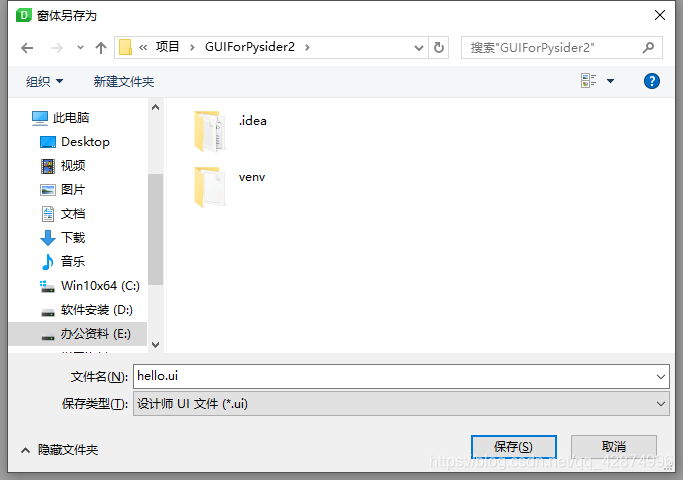This screenshot has width=683, height=480.
Task: Expand the 组织 organize menu
Action: click(x=44, y=81)
